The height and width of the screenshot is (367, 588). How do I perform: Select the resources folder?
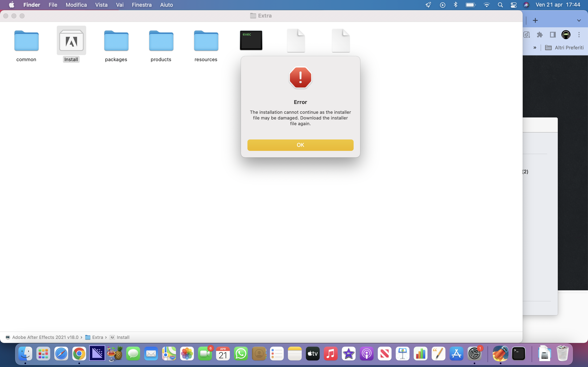(206, 41)
